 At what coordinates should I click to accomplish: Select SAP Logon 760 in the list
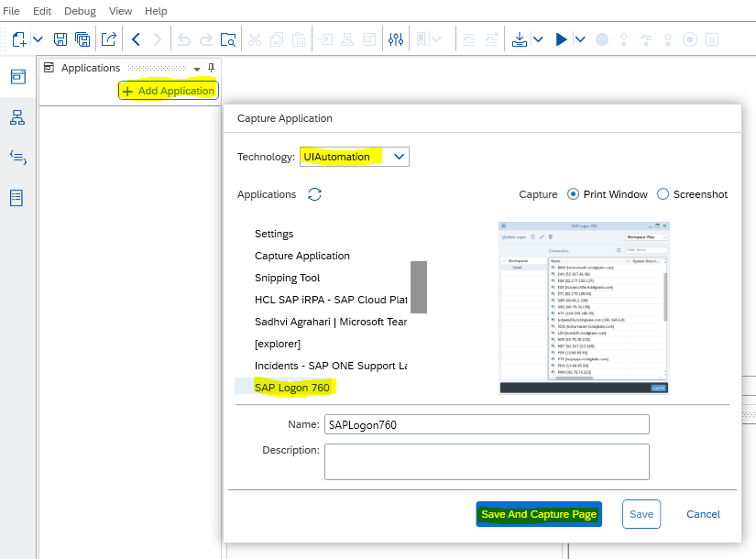292,388
